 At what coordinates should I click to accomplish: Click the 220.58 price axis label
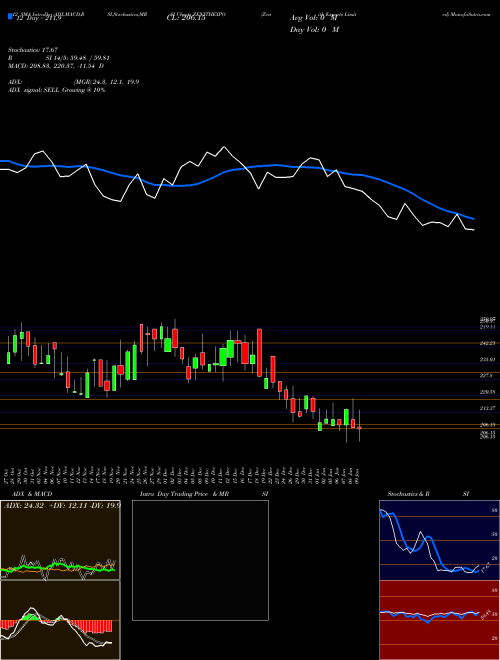click(x=488, y=392)
